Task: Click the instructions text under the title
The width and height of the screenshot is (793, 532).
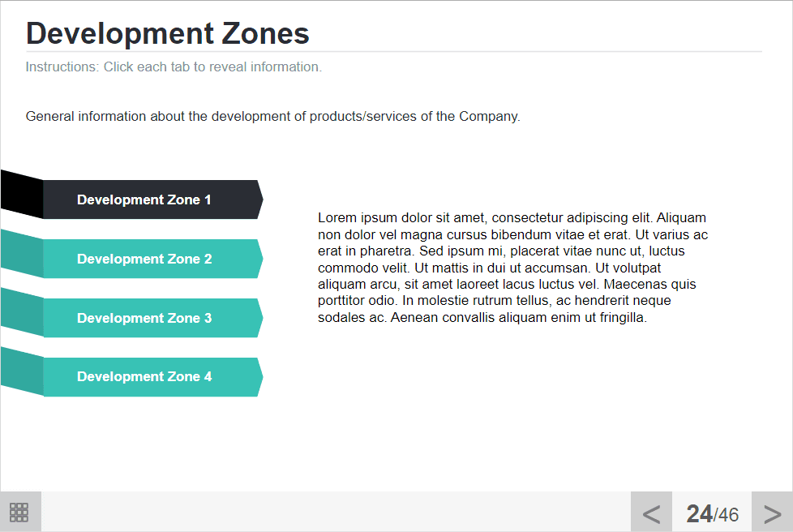Action: [174, 66]
